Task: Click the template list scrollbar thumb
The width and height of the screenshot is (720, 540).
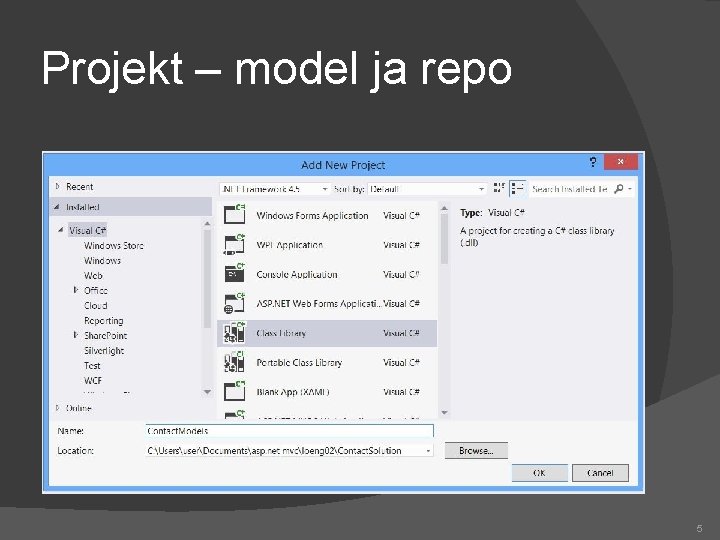Action: 444,239
